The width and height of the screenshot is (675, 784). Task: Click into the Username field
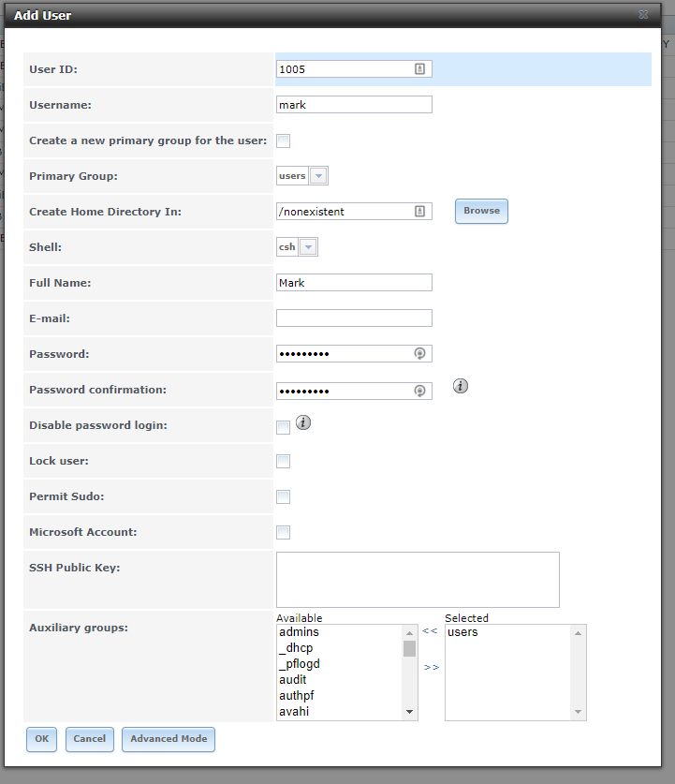[x=354, y=105]
